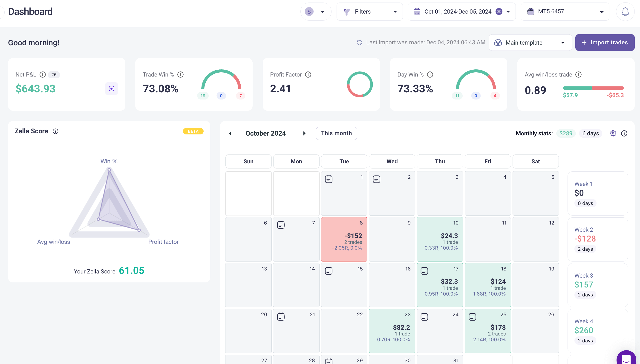The height and width of the screenshot is (364, 640).
Task: Open Week 3 summary card $157
Action: 597,285
